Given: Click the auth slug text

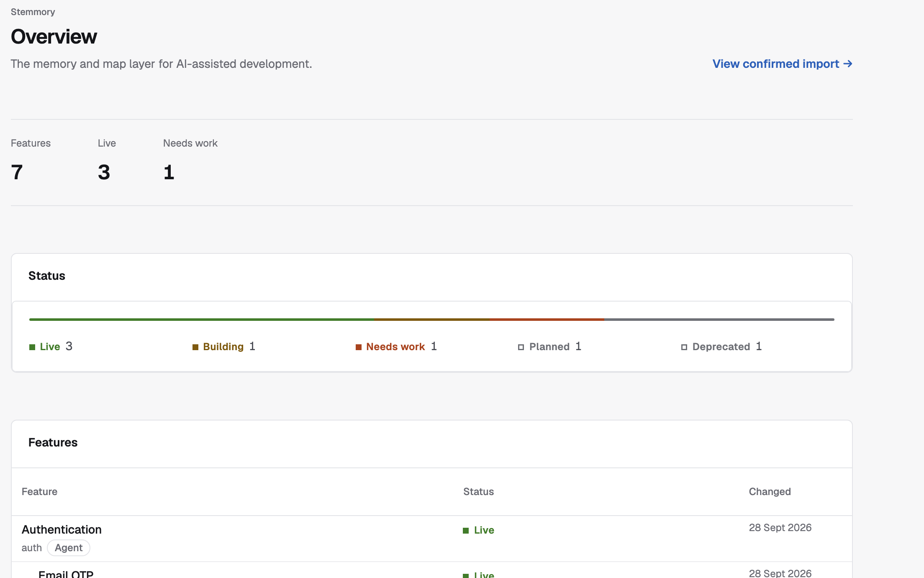Looking at the screenshot, I should point(32,548).
